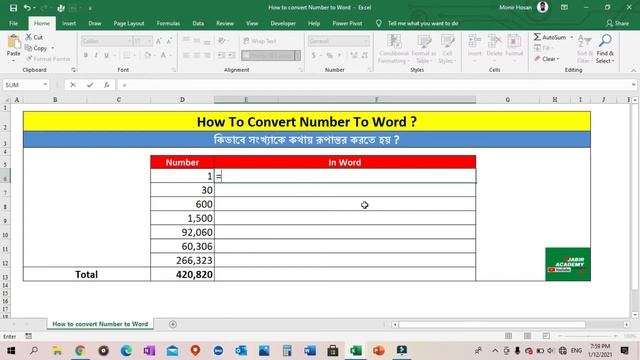Switch to the Formulas tab

point(168,23)
